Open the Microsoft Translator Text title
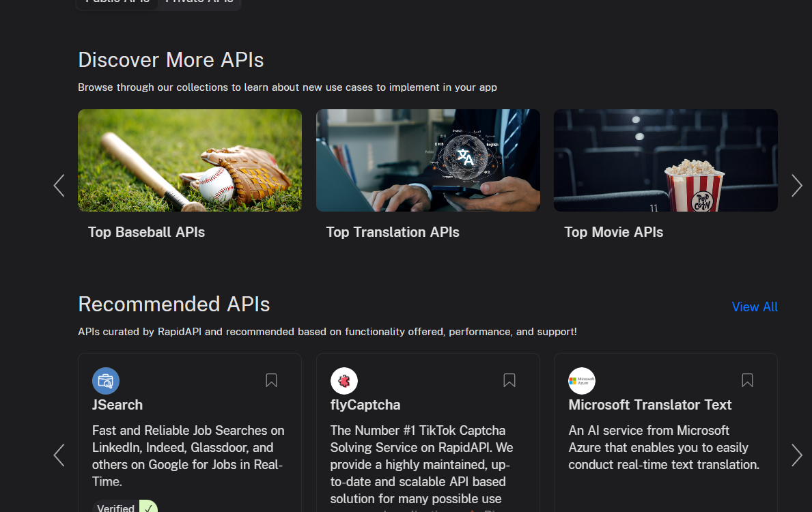812x512 pixels. [650, 405]
